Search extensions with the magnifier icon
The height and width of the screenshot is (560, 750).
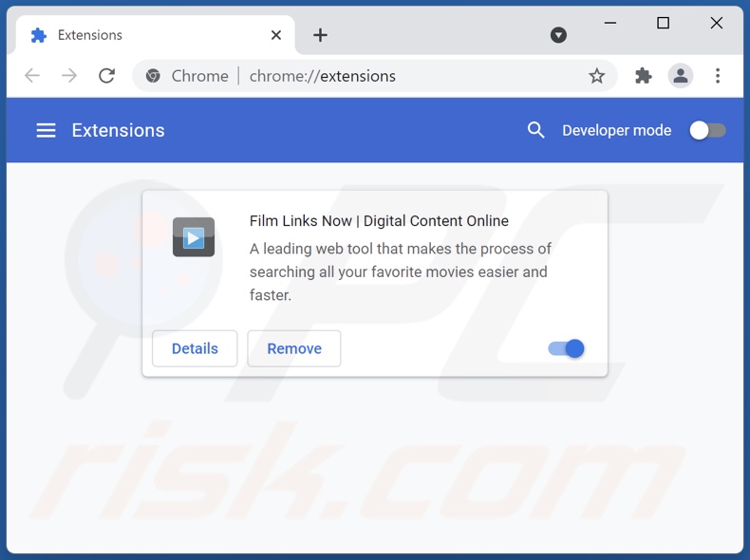tap(535, 130)
